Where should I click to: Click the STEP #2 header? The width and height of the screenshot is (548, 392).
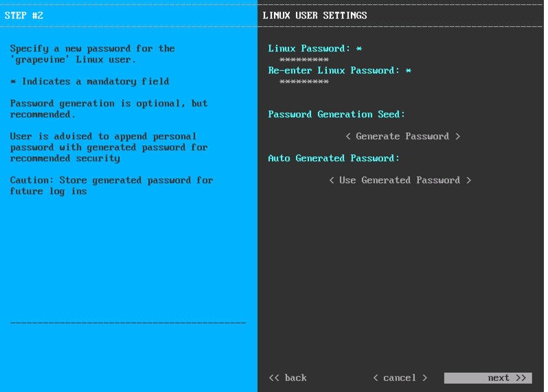point(24,15)
